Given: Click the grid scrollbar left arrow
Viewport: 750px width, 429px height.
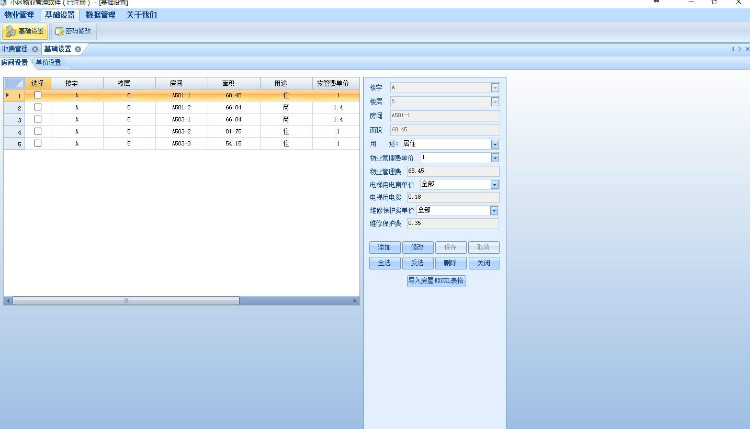Looking at the screenshot, I should (x=8, y=301).
